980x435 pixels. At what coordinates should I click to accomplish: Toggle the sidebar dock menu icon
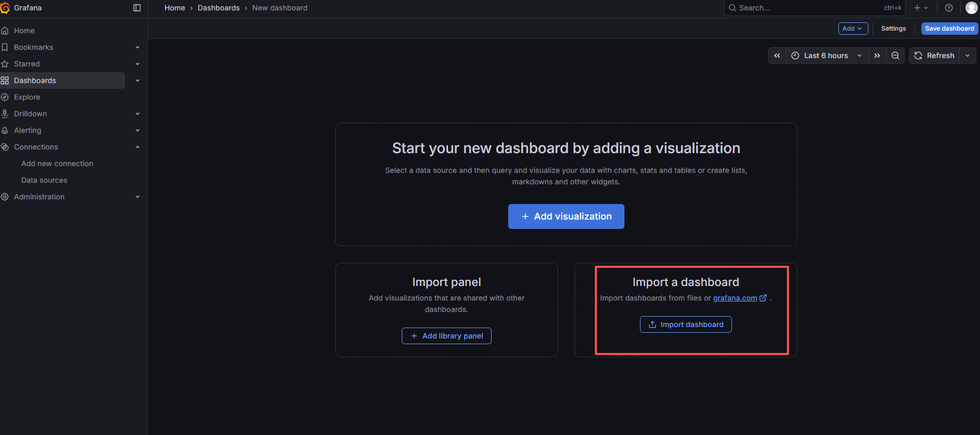(x=137, y=8)
